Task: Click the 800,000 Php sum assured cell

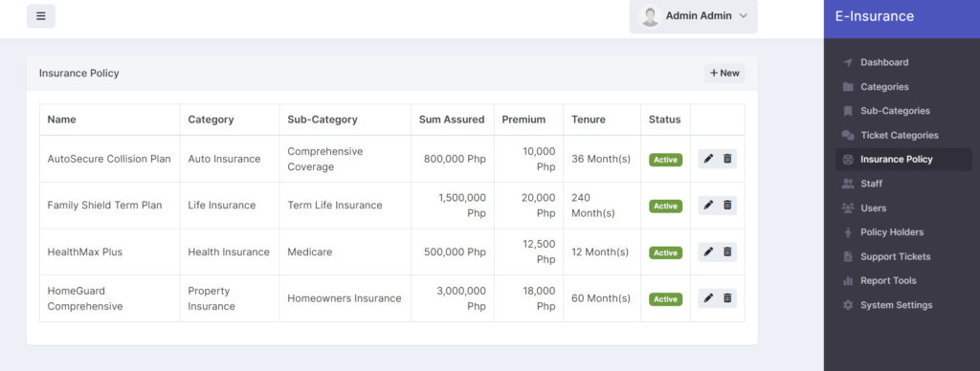Action: point(453,159)
